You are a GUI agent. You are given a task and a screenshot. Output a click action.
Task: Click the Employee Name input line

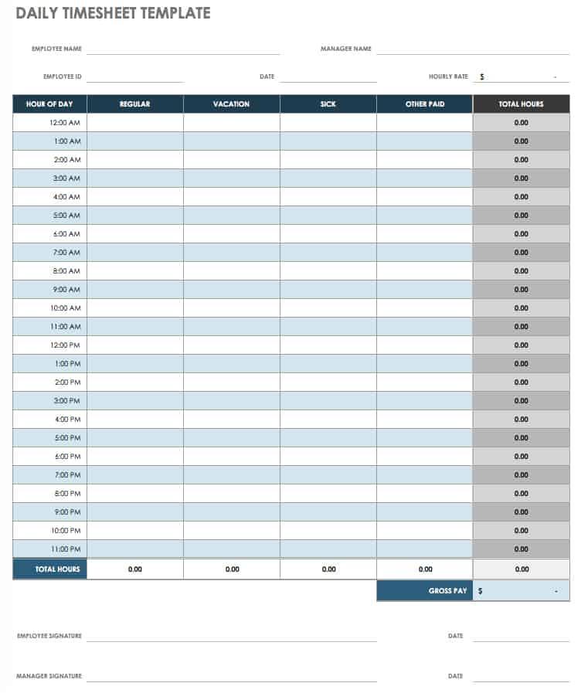coord(183,49)
